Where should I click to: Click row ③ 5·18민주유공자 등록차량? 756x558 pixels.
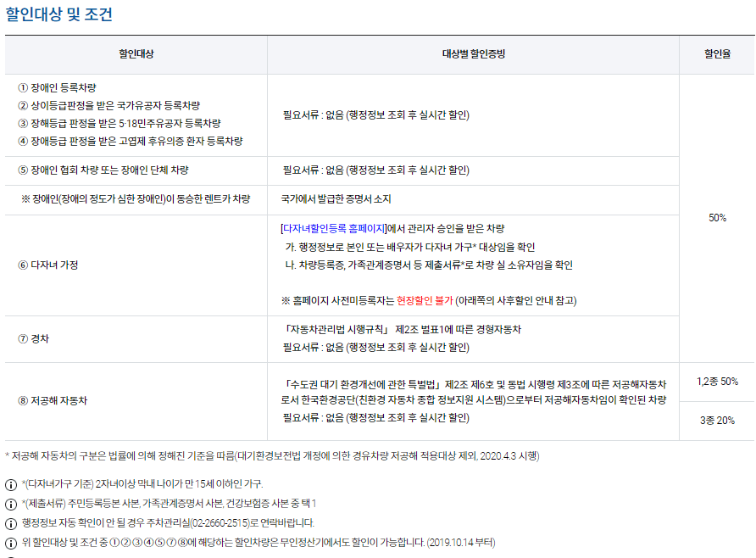point(120,124)
